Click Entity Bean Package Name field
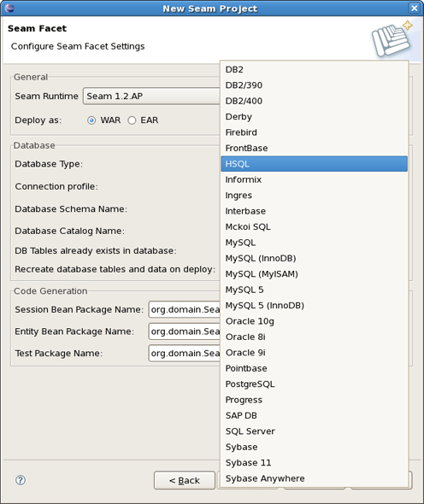Image resolution: width=424 pixels, height=504 pixels. point(185,331)
